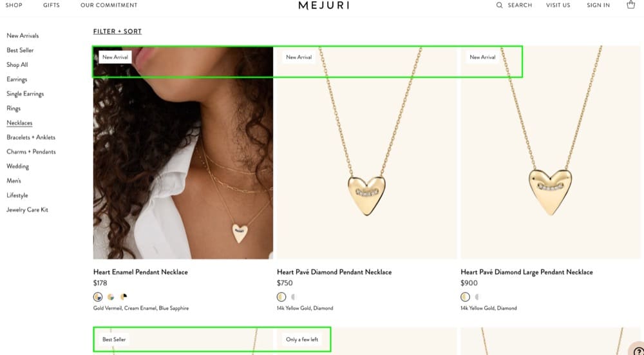Open Charms + Pendants category

tap(31, 152)
